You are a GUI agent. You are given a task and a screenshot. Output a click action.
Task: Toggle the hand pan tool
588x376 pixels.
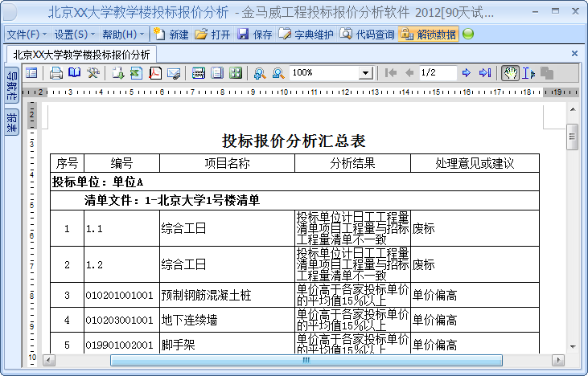tap(510, 73)
